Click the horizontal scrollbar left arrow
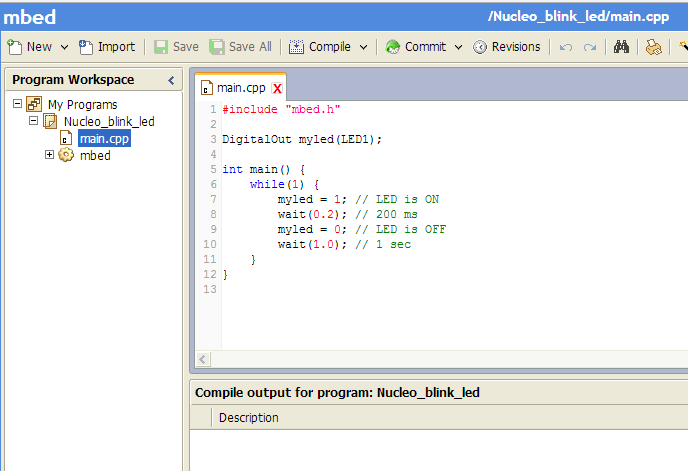 coord(203,359)
